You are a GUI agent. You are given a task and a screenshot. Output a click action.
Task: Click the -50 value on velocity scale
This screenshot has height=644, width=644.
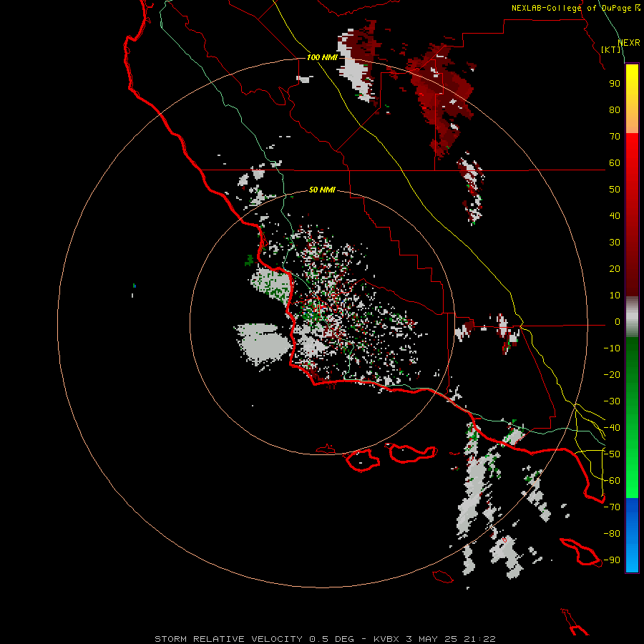click(612, 454)
